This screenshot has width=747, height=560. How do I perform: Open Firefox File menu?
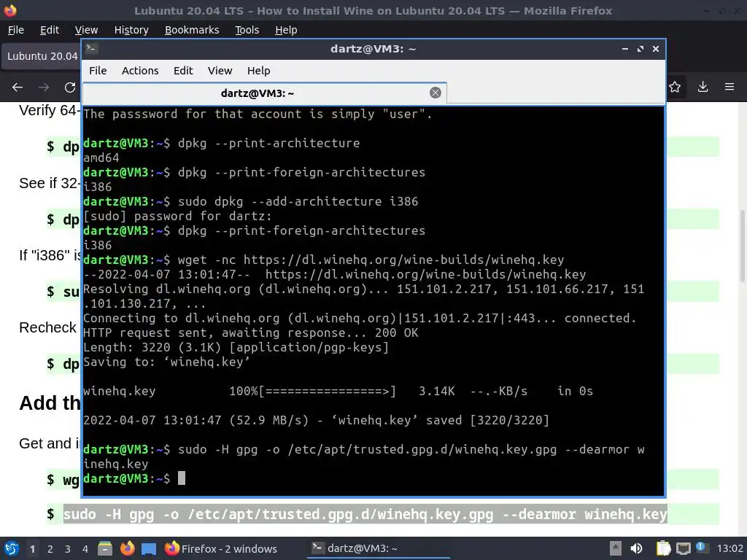point(16,30)
